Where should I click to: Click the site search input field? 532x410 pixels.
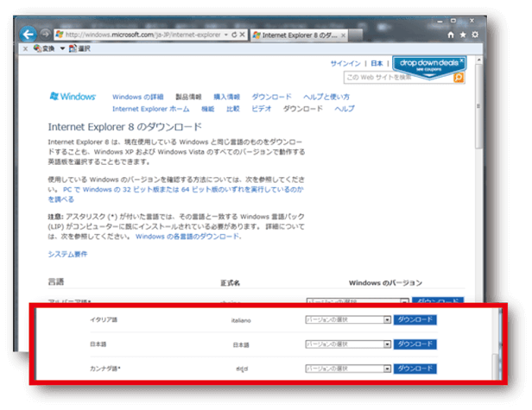tap(399, 78)
